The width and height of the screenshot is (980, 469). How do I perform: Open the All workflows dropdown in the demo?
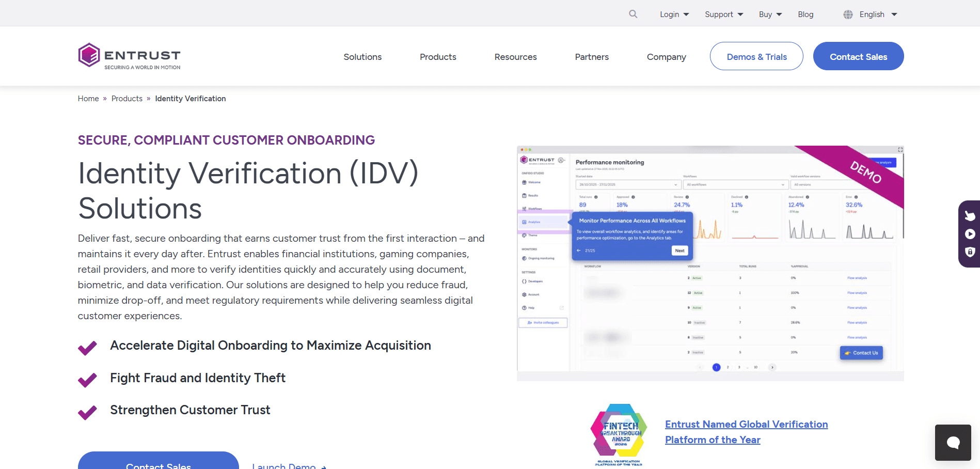736,184
